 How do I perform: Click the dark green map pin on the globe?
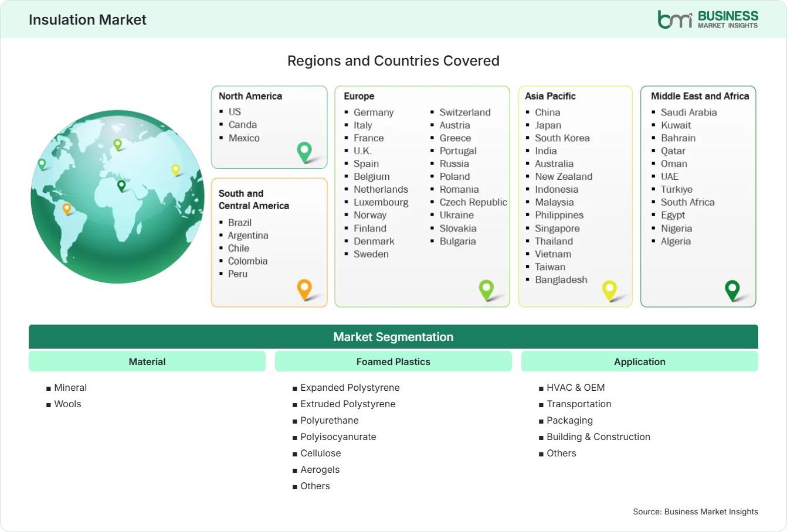pyautogui.click(x=121, y=186)
